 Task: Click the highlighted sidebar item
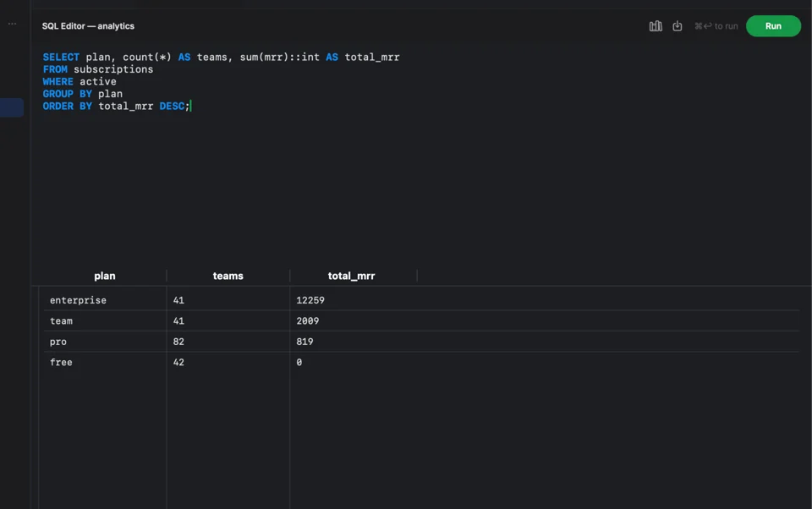[x=12, y=107]
